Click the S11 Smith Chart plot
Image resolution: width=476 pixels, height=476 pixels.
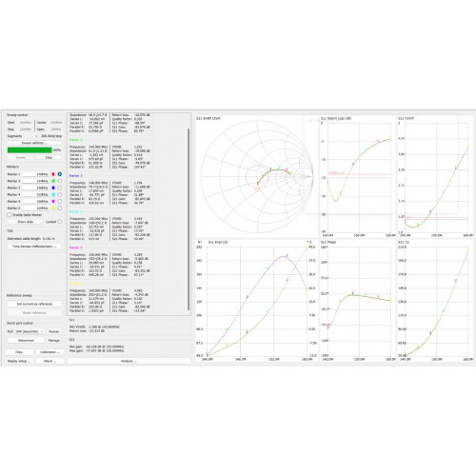(257, 176)
